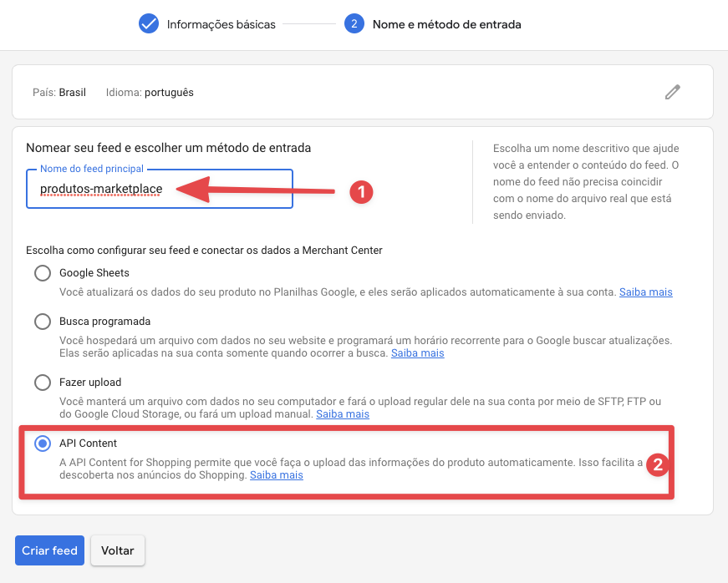
Task: Choose the Busca programada radio option
Action: pyautogui.click(x=43, y=322)
